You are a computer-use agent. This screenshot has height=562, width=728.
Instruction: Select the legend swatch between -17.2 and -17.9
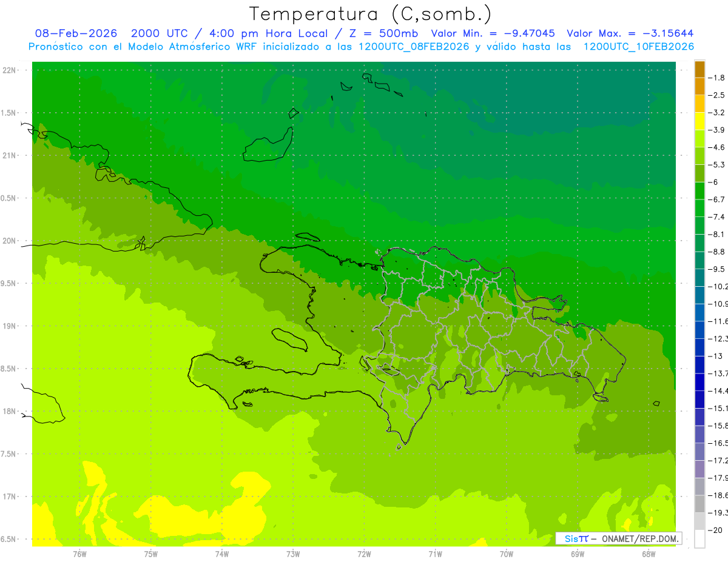click(699, 469)
